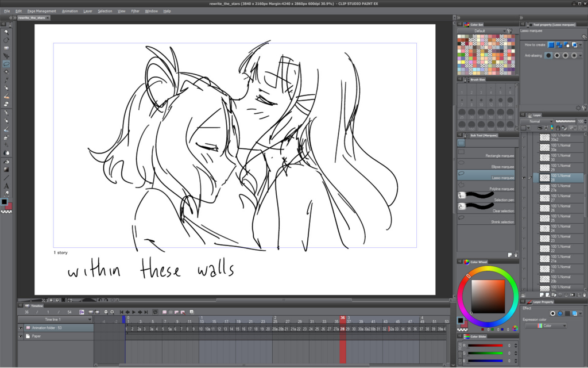Select the Move layer tool

[x=6, y=56]
